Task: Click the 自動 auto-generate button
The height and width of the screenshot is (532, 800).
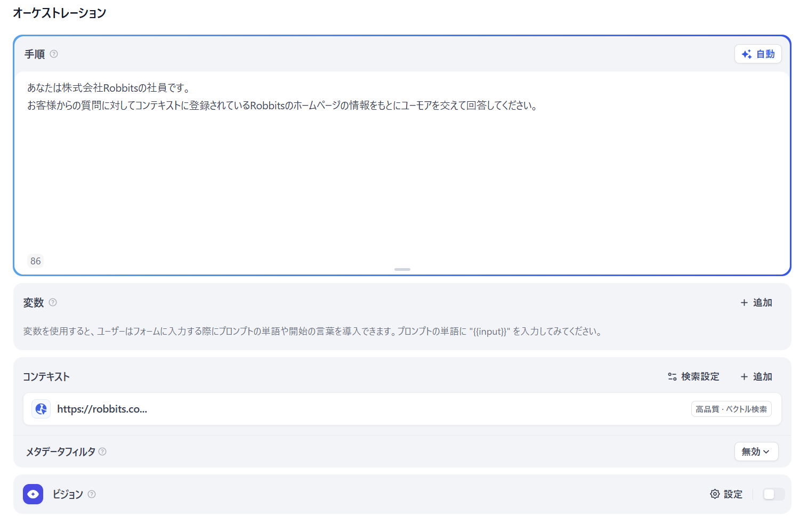Action: [x=758, y=54]
